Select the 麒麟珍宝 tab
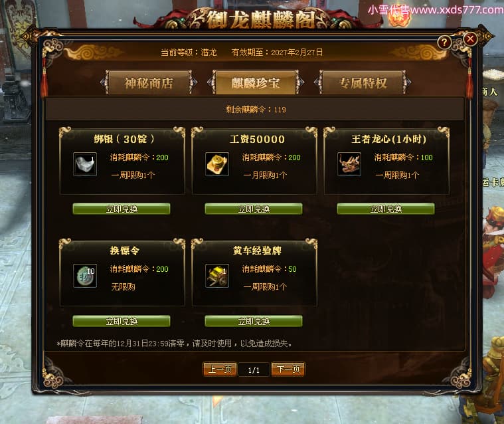The width and height of the screenshot is (504, 424). coord(256,82)
